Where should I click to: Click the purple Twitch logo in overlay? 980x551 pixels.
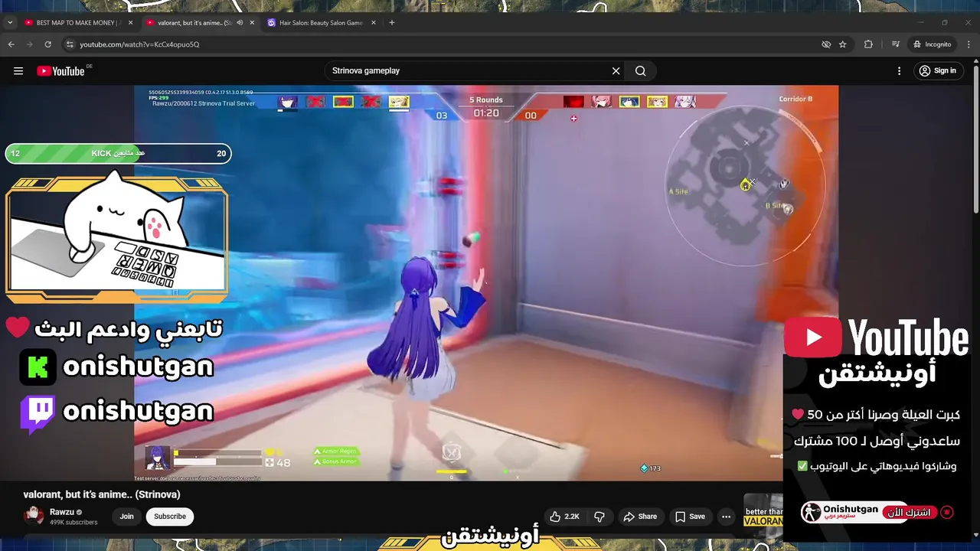(38, 413)
